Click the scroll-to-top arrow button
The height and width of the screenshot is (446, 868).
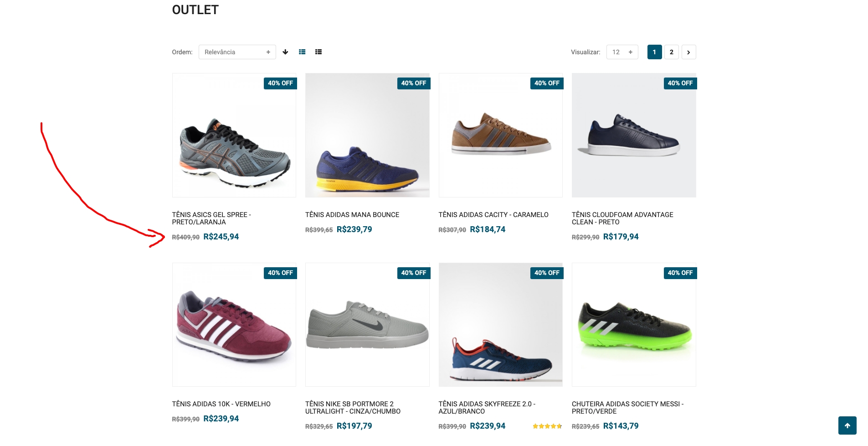[847, 425]
